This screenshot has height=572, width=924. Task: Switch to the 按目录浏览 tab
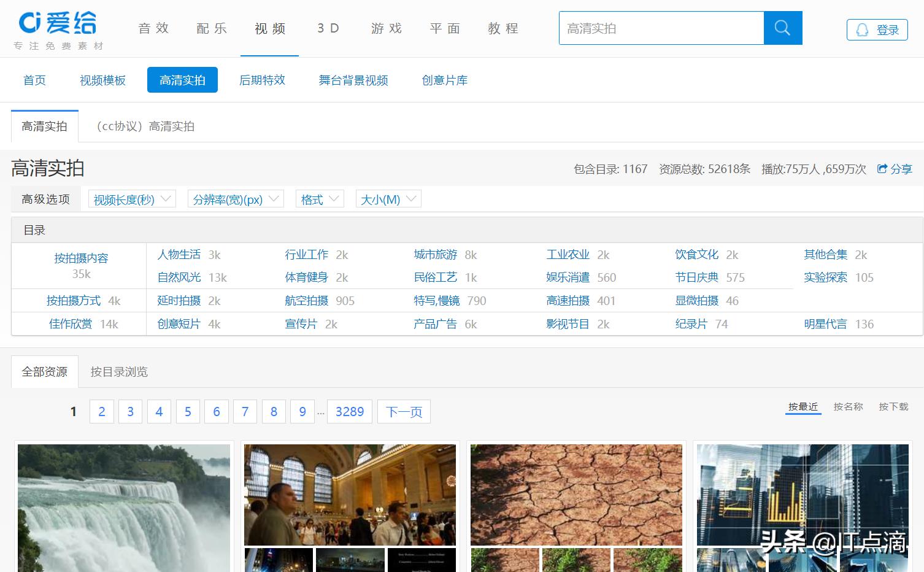point(118,371)
